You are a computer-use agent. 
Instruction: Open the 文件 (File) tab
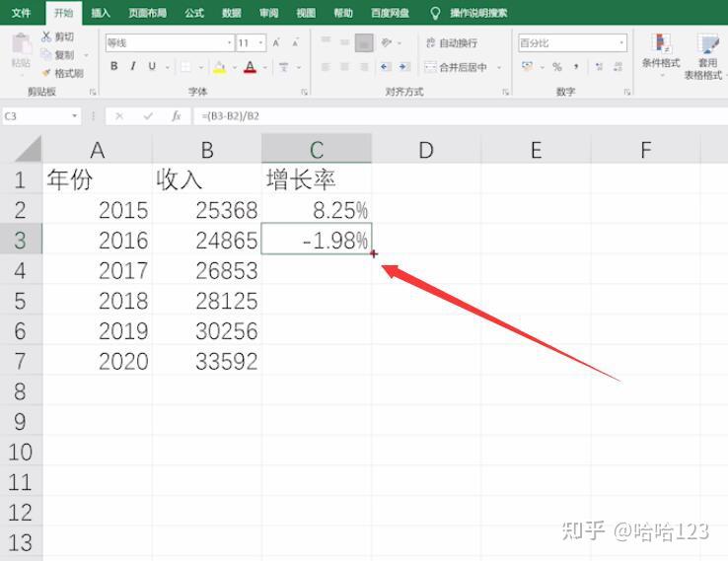tap(22, 13)
